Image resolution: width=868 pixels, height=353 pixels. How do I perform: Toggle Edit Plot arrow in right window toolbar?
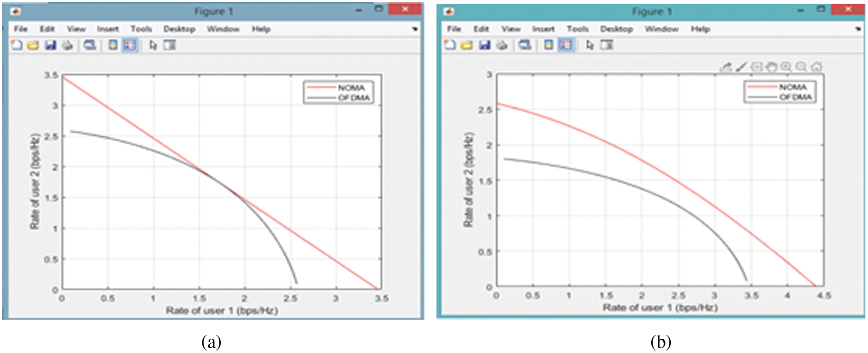[x=590, y=45]
